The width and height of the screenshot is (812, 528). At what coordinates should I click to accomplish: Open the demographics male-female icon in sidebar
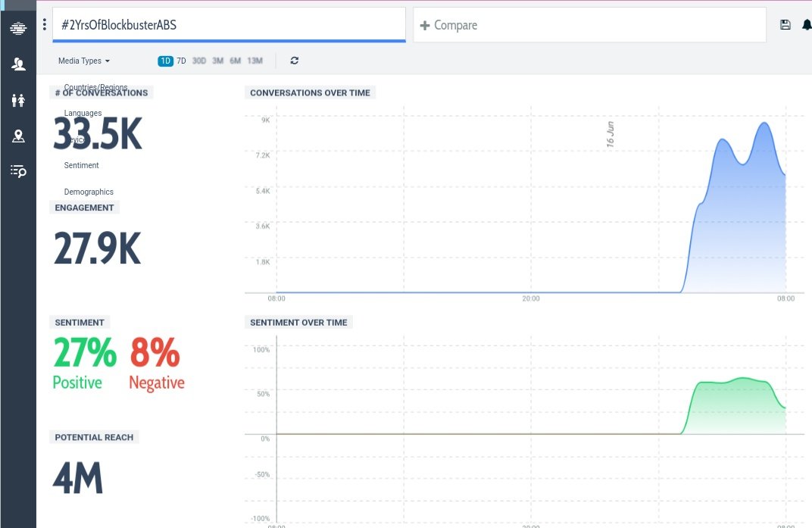point(18,100)
